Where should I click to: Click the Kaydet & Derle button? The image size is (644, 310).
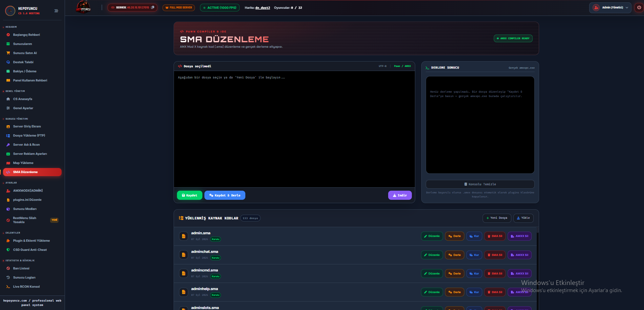pos(225,195)
